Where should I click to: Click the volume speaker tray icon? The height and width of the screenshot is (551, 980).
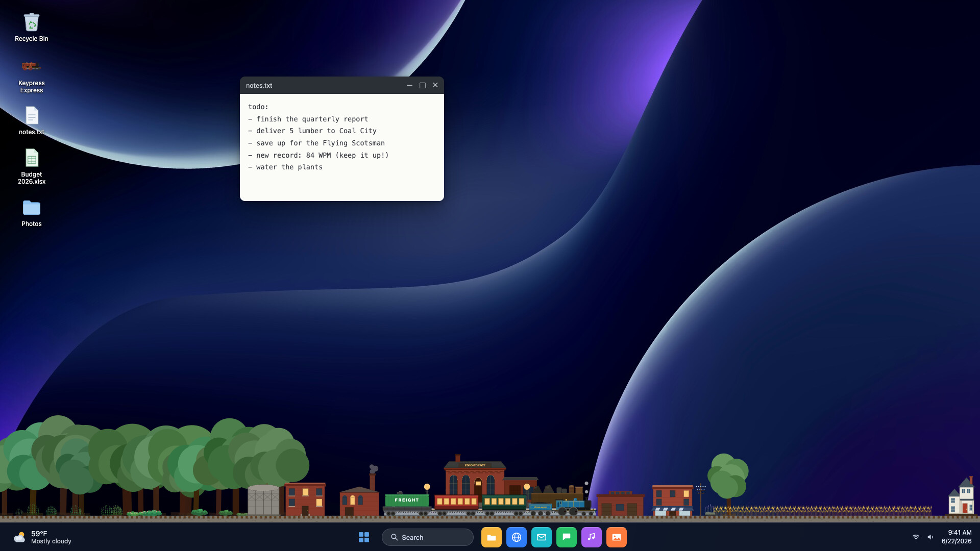(930, 537)
